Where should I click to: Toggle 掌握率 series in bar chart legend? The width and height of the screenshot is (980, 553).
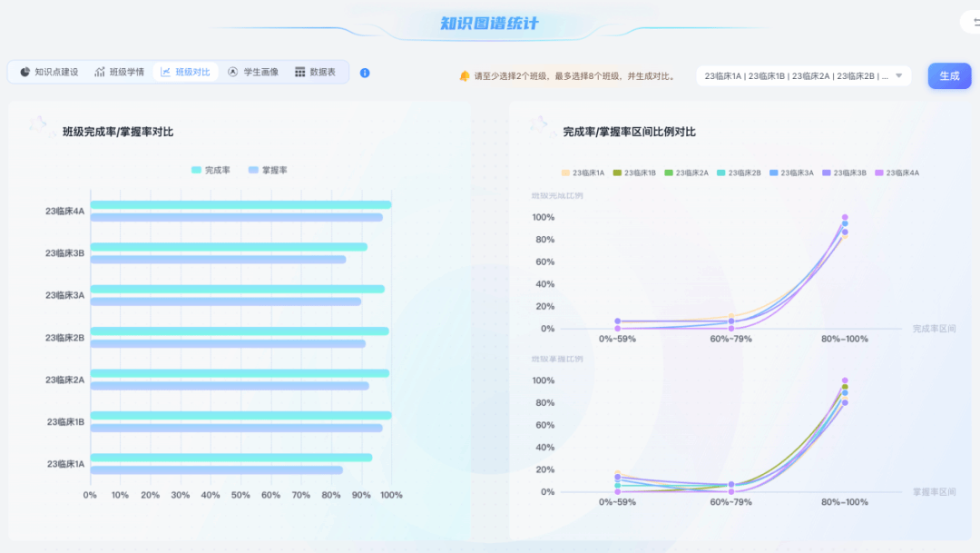click(268, 170)
